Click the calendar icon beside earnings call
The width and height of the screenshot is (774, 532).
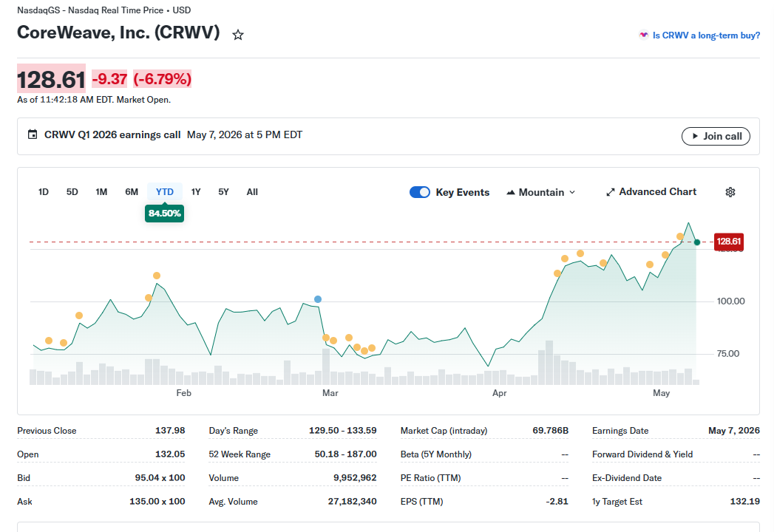point(33,134)
